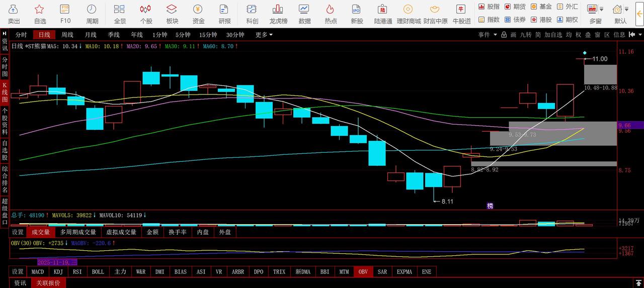Open the 事件 events dropdown
Viewport: 644px width, 288px height.
tap(488, 35)
